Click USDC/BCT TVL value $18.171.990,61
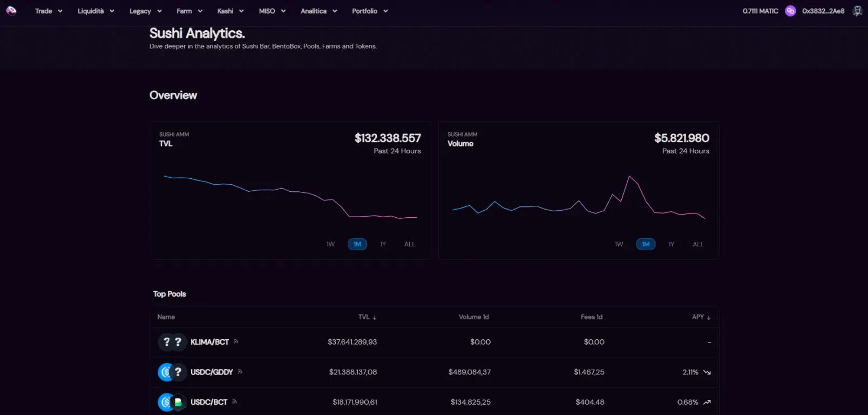The image size is (868, 415). (x=355, y=402)
